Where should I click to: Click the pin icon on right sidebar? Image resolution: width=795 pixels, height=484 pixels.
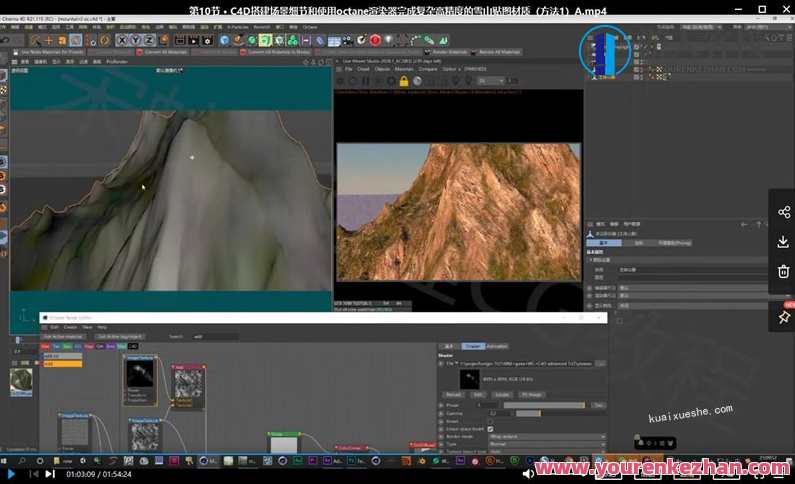[x=783, y=317]
